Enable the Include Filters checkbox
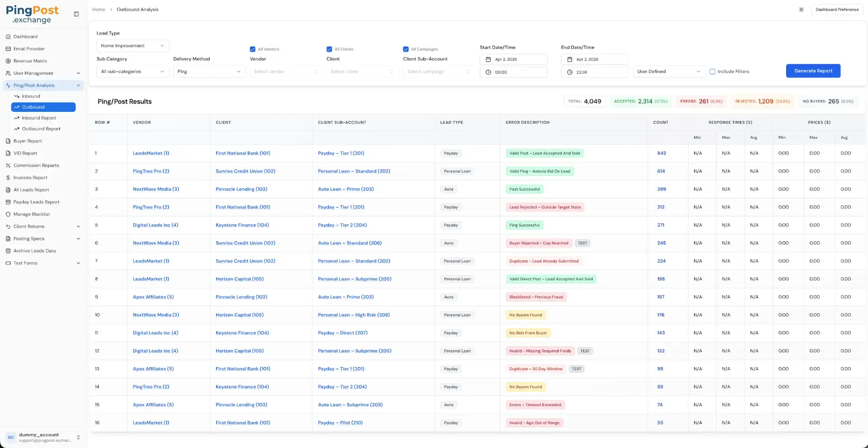The height and width of the screenshot is (448, 868). (x=712, y=71)
